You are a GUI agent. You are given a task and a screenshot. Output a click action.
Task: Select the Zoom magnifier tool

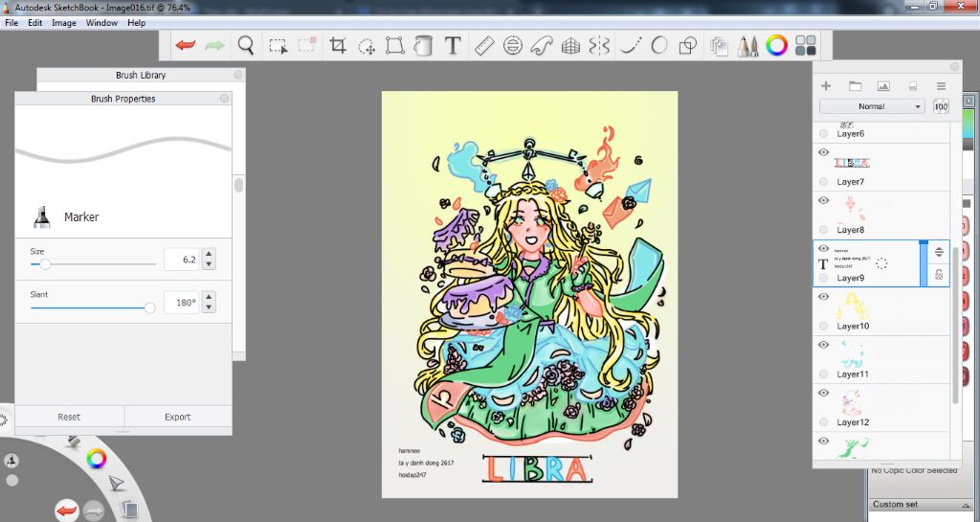click(x=246, y=46)
